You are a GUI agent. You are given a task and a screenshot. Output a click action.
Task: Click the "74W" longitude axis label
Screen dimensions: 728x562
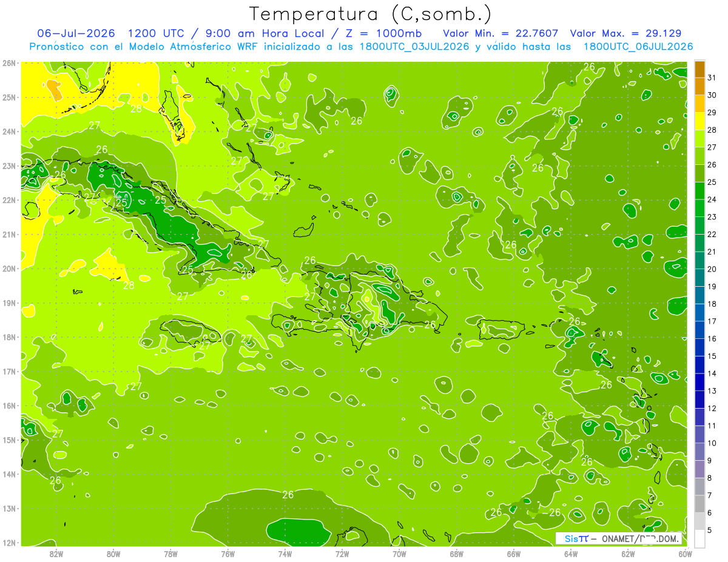point(285,554)
